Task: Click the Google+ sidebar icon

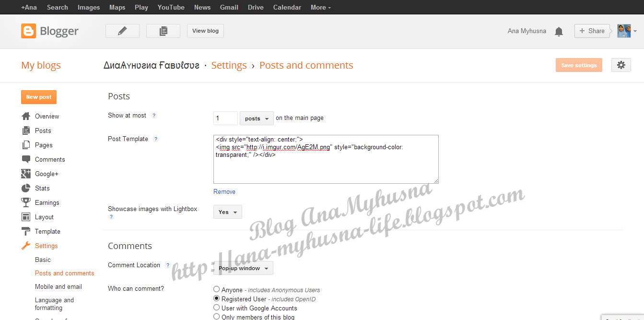Action: [x=26, y=174]
